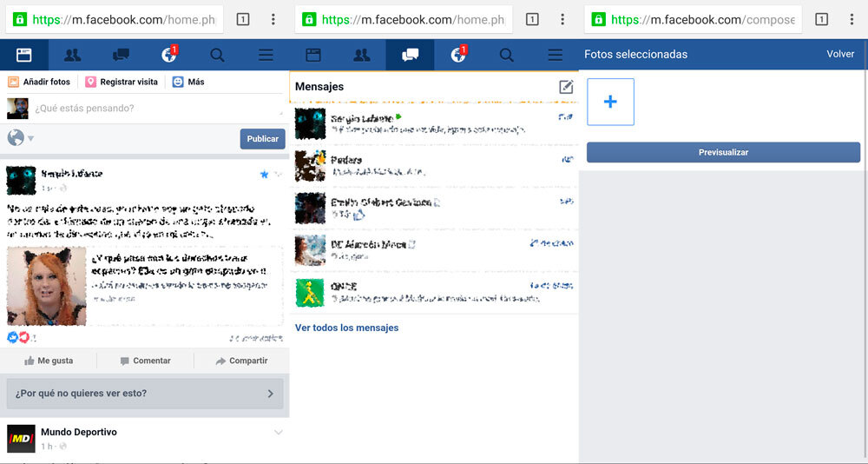Image resolution: width=868 pixels, height=464 pixels.
Task: Select the Registrar visita check-in option
Action: click(x=122, y=82)
